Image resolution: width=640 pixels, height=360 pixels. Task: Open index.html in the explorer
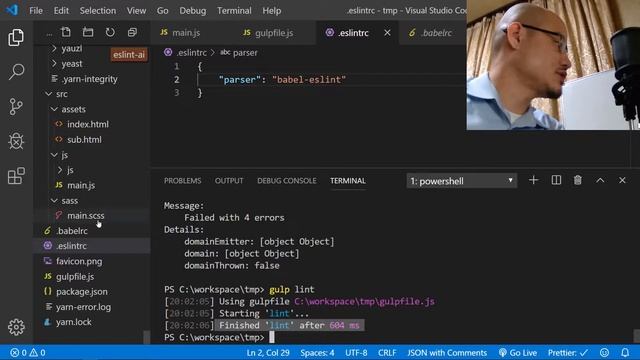88,124
